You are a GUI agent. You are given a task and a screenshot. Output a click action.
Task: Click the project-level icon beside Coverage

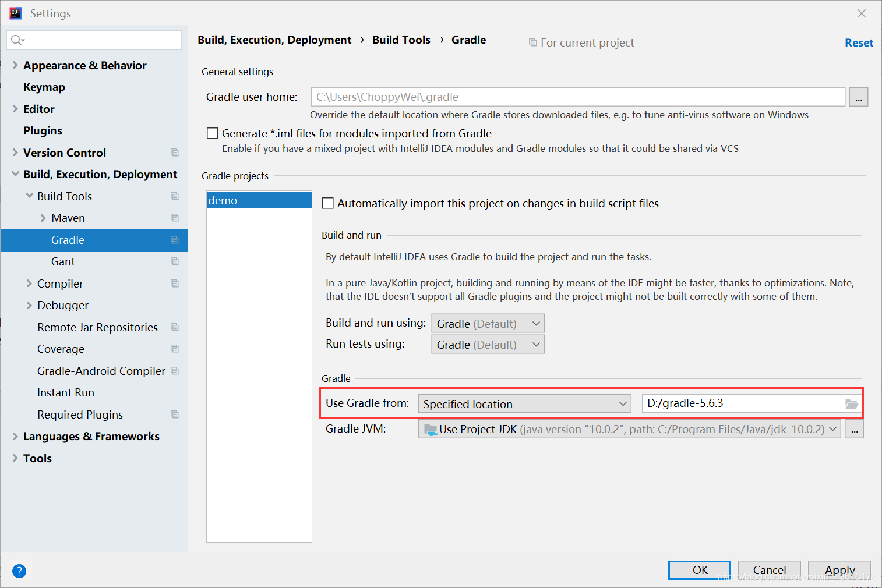[174, 349]
